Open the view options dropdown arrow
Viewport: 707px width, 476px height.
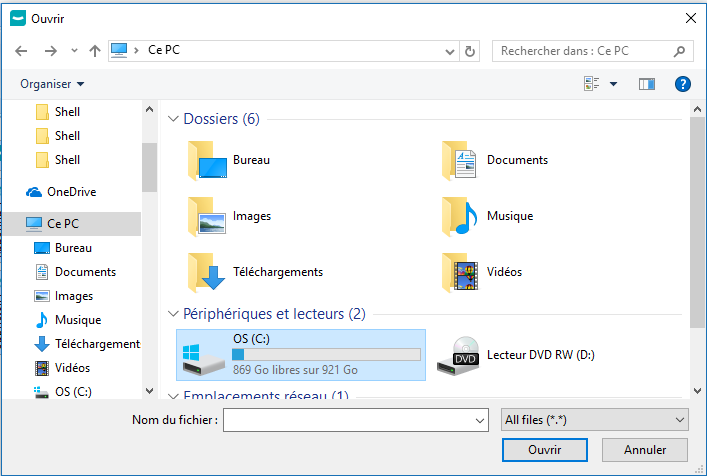coord(613,84)
